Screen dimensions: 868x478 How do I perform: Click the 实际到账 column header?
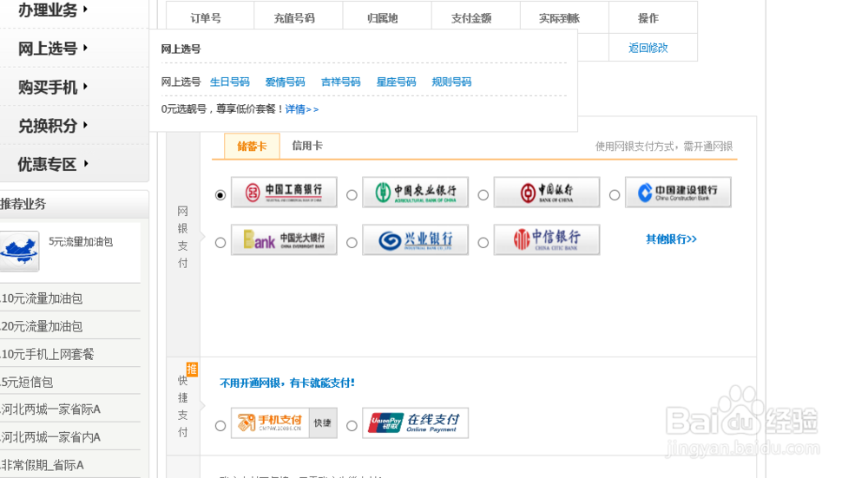[x=560, y=18]
